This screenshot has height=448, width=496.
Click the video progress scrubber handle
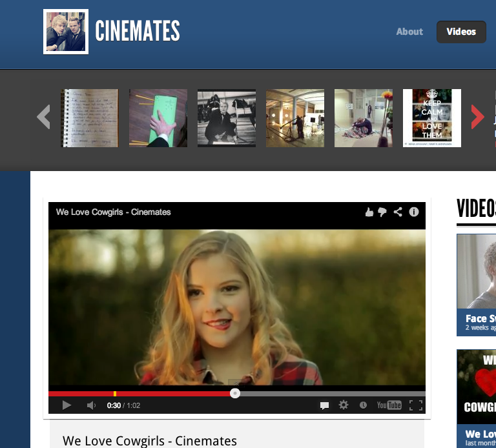tap(234, 393)
